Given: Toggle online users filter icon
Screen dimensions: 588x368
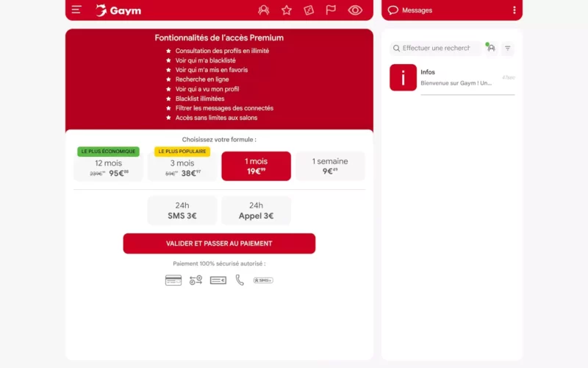Looking at the screenshot, I should 491,48.
